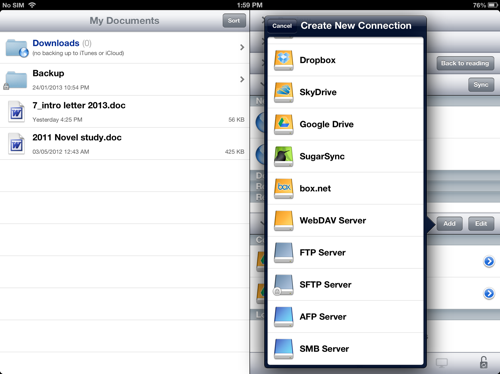Open details with upper blue arrow button
500x374 pixels.
point(489,261)
